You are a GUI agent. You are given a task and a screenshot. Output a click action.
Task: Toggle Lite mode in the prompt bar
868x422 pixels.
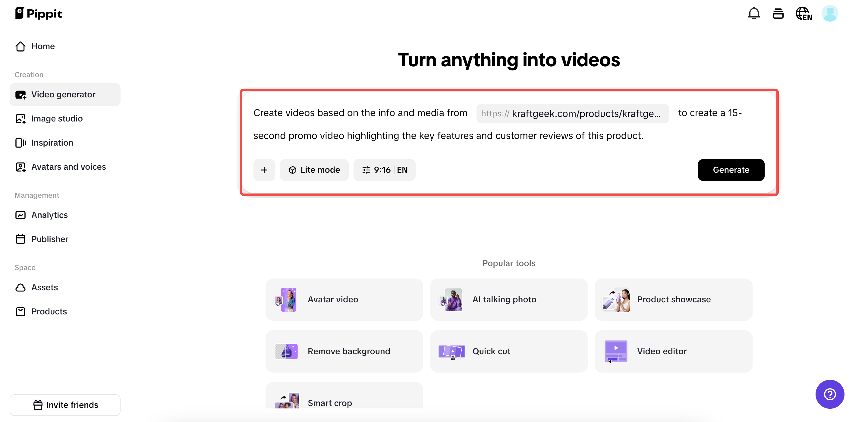pyautogui.click(x=314, y=170)
